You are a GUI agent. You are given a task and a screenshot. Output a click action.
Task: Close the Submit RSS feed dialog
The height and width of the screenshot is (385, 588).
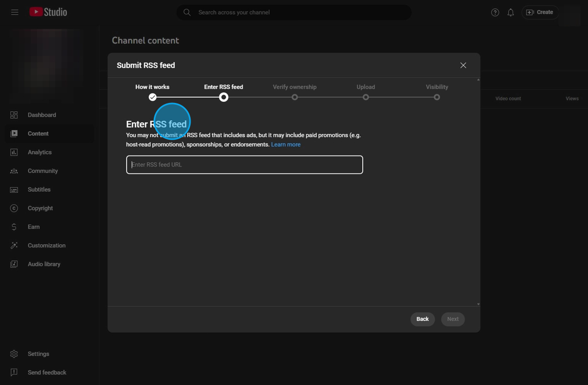pos(463,65)
